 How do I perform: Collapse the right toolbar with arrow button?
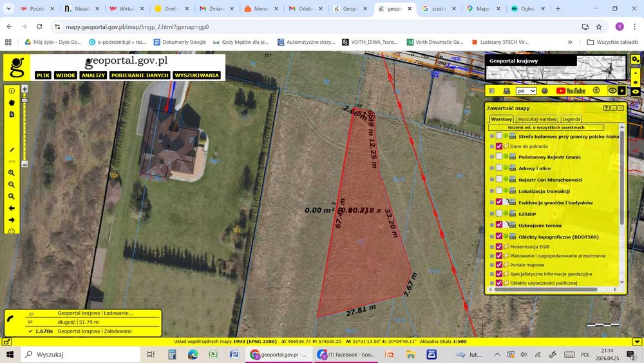[622, 91]
